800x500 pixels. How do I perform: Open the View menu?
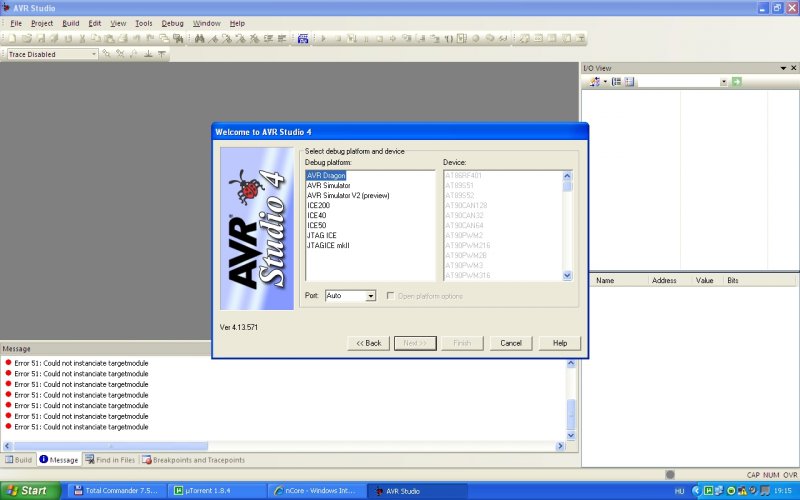point(118,23)
